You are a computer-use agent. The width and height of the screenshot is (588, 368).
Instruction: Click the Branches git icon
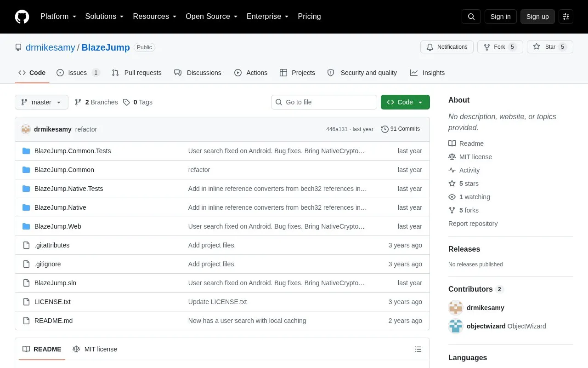78,102
